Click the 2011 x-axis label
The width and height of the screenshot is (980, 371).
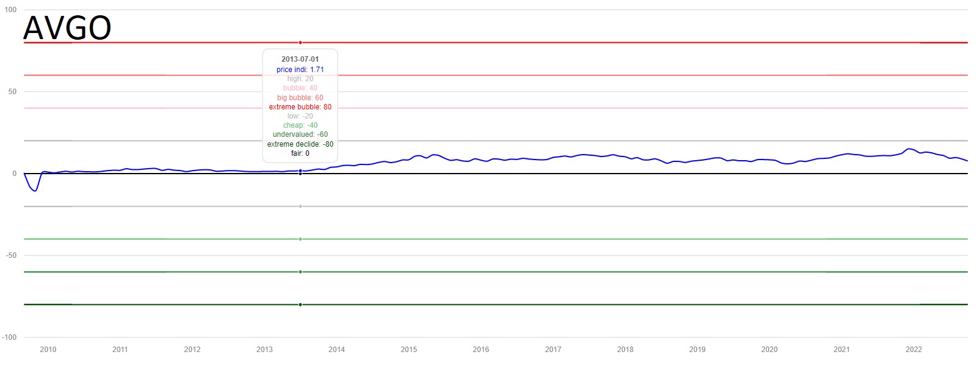pos(120,350)
